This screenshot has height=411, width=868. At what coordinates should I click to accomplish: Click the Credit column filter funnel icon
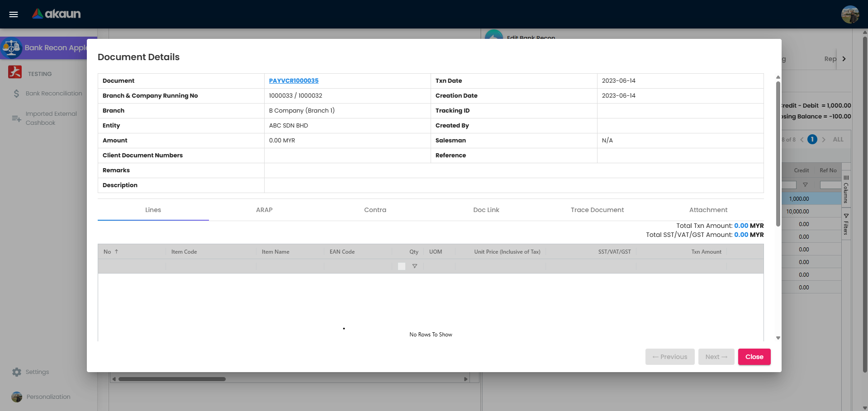(x=805, y=185)
